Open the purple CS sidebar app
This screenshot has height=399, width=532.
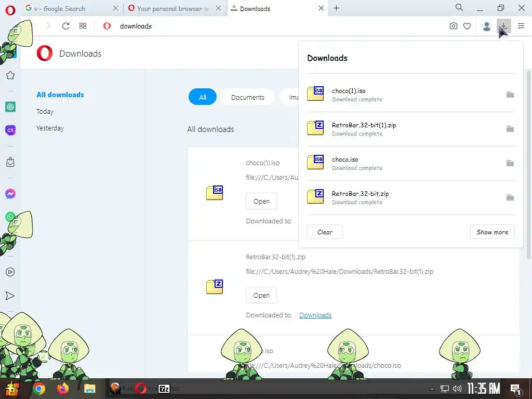(10, 130)
